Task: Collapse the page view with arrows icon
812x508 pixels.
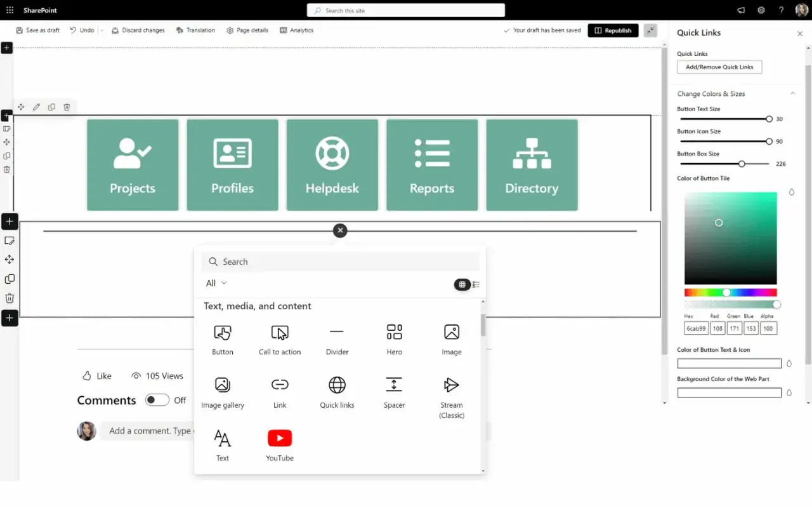Action: click(650, 30)
